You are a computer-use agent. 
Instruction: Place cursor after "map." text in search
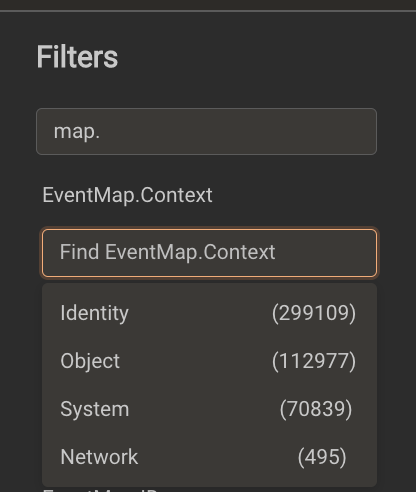click(101, 131)
